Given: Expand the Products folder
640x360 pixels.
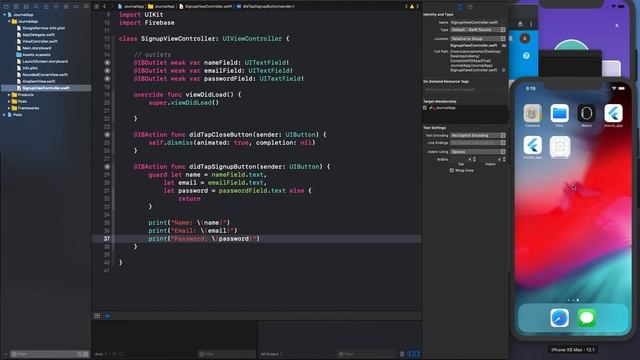Looking at the screenshot, I should tap(9, 95).
